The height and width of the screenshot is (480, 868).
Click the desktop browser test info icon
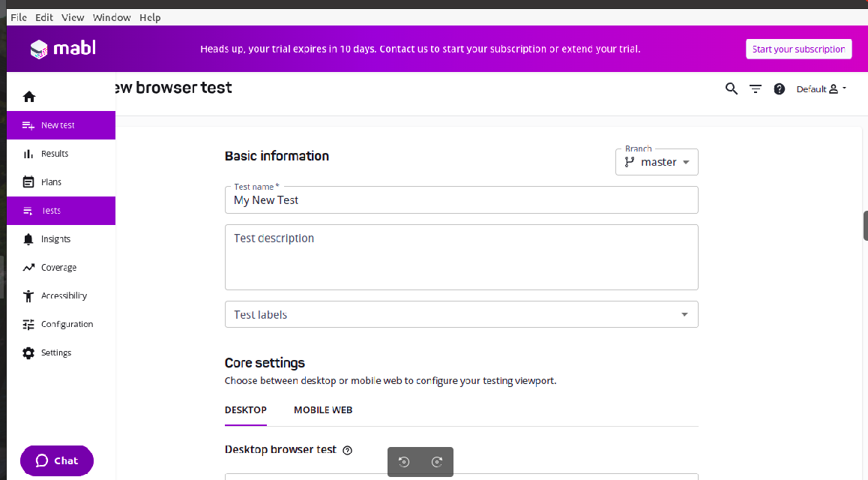pos(347,451)
